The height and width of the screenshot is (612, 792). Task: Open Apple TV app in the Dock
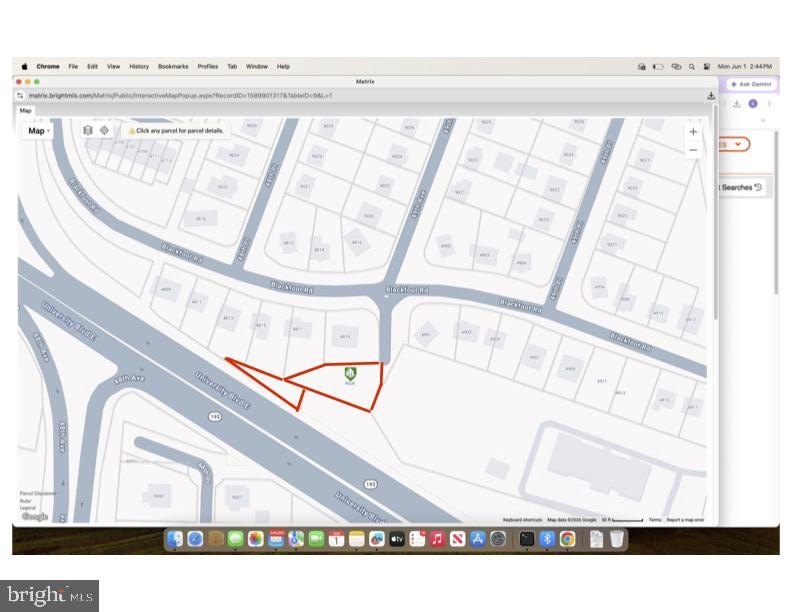pos(397,539)
